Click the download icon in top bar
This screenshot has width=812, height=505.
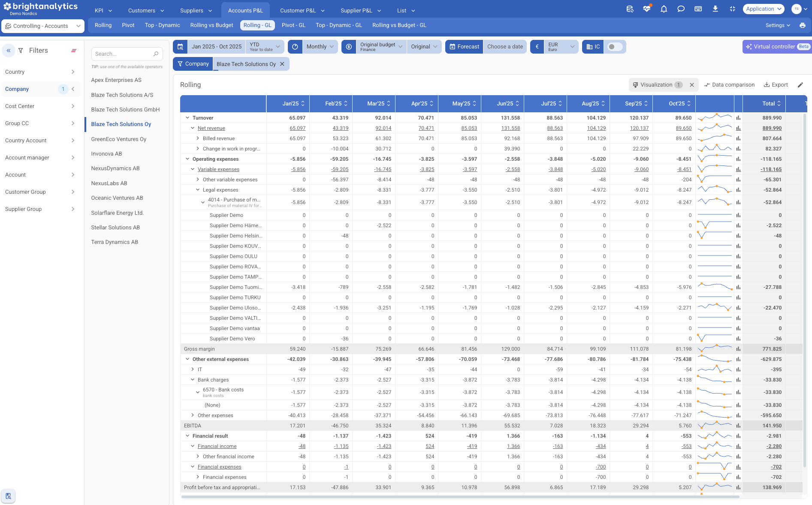click(x=715, y=9)
